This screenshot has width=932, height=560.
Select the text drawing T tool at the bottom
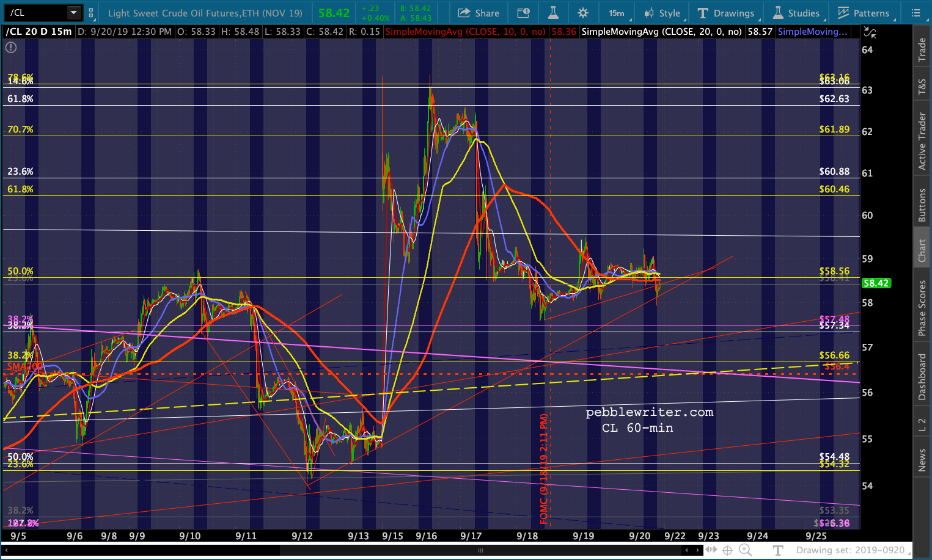[x=778, y=550]
